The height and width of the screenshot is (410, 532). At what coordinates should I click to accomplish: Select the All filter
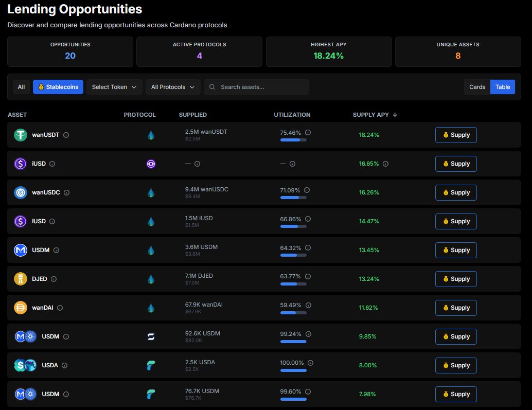[21, 87]
